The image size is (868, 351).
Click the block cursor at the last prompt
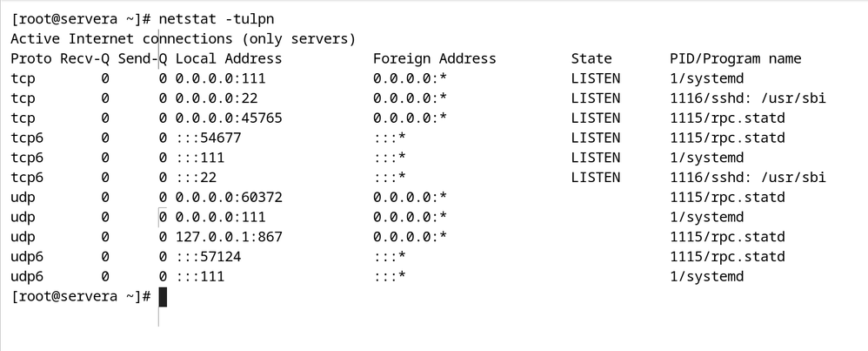[163, 296]
